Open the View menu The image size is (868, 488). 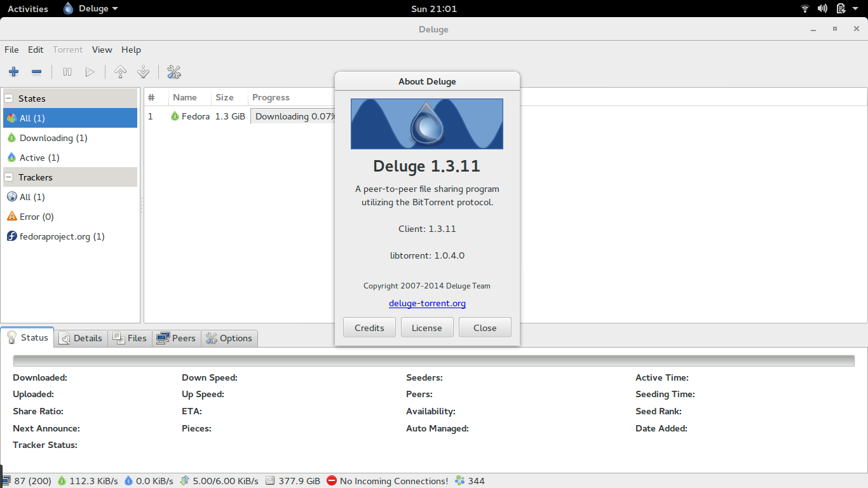[102, 50]
